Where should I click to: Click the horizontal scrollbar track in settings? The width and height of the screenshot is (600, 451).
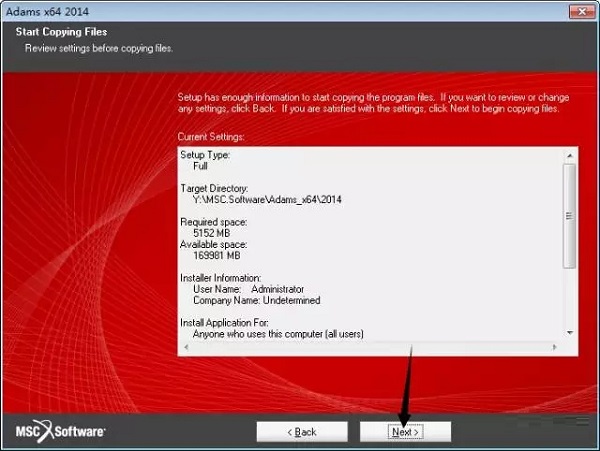tap(370, 347)
